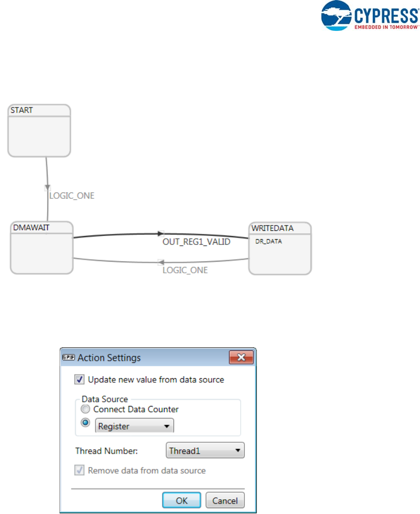Screen dimensions: 420x514
Task: Click the GPIF icon in dialog title
Action: click(69, 357)
